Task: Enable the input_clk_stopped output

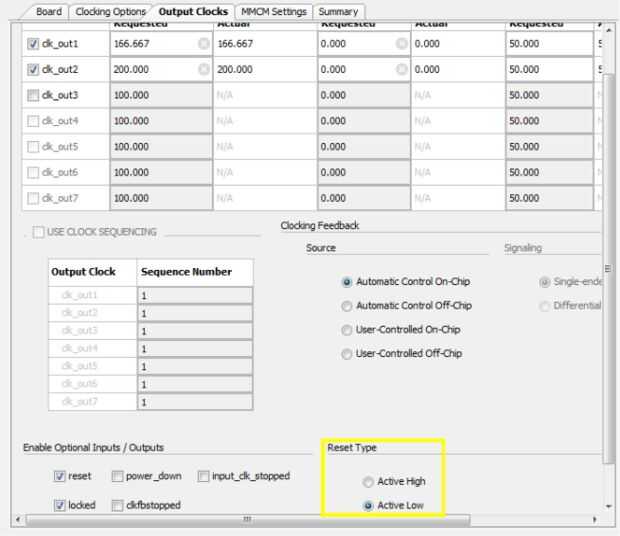Action: 203,476
